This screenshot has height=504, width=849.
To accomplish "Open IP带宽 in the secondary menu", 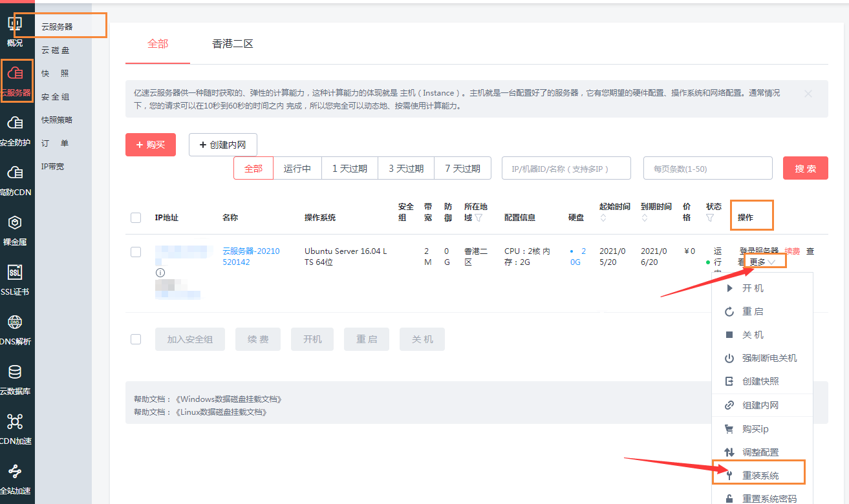I will [x=53, y=166].
